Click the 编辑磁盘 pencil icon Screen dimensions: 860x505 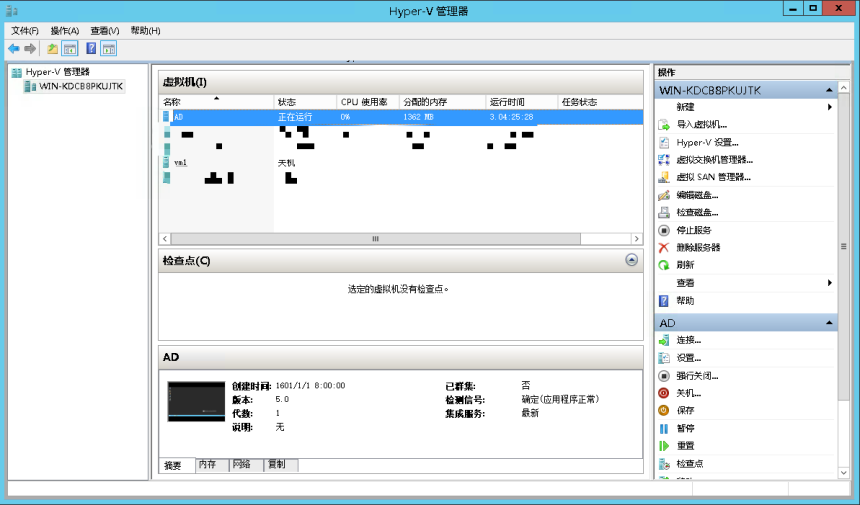coord(664,195)
